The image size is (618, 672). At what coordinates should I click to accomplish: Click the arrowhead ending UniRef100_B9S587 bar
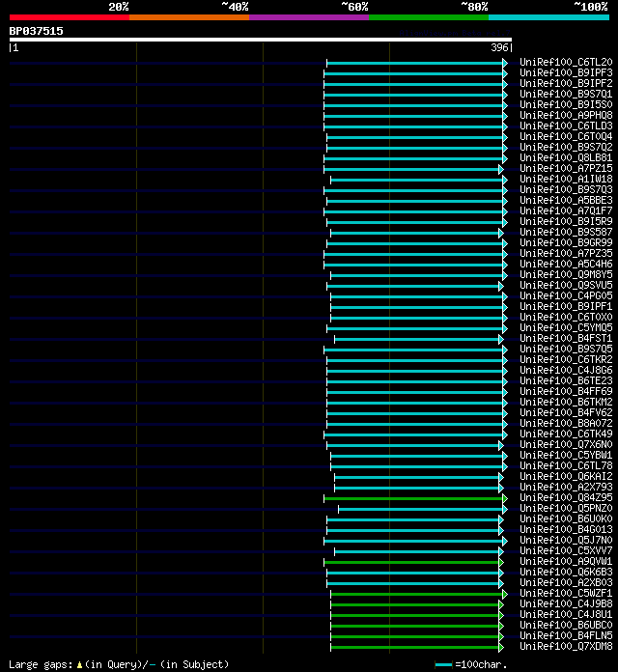(501, 233)
